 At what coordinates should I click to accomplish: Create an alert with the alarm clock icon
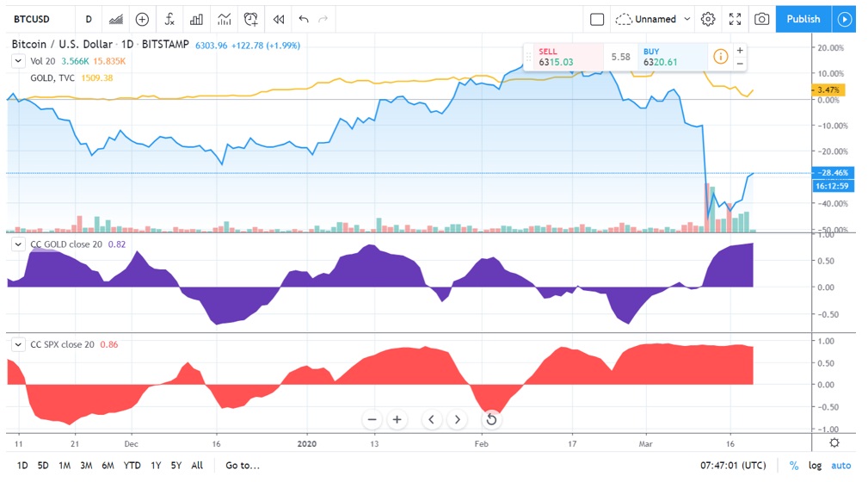[250, 19]
